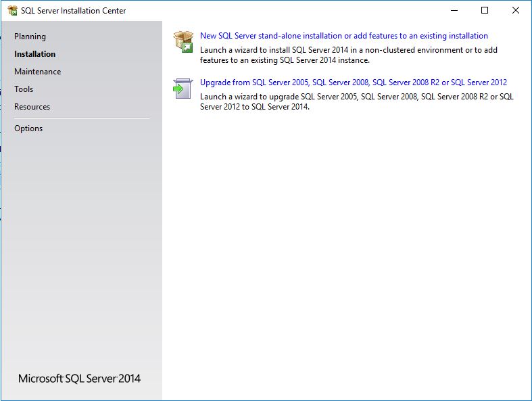This screenshot has height=401, width=532.
Task: Open Options in the left sidebar
Action: click(28, 128)
